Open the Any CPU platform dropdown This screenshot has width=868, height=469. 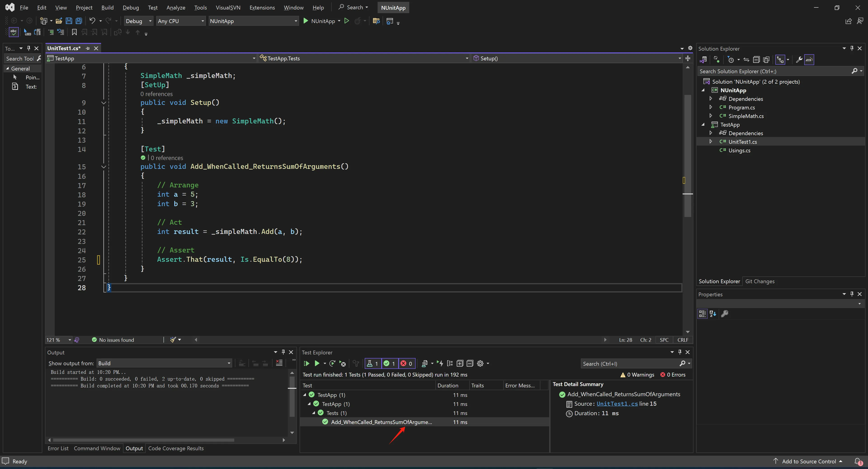[181, 21]
